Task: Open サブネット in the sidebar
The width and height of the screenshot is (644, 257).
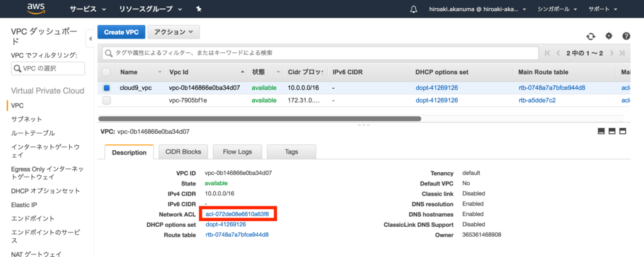Action: 26,119
